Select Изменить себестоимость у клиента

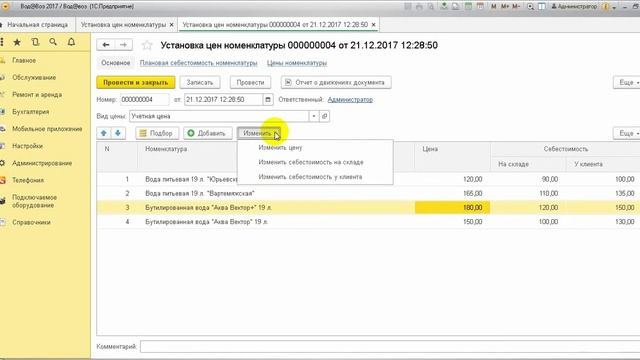tap(310, 177)
